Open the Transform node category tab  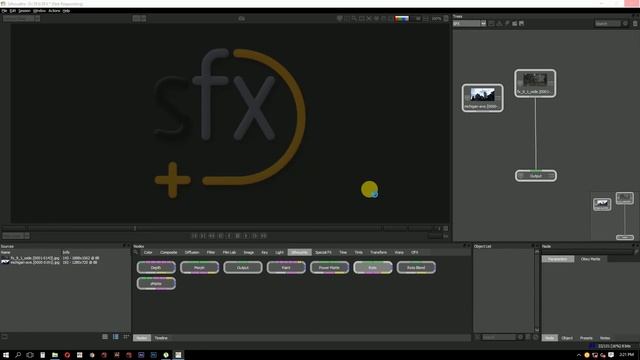(378, 252)
